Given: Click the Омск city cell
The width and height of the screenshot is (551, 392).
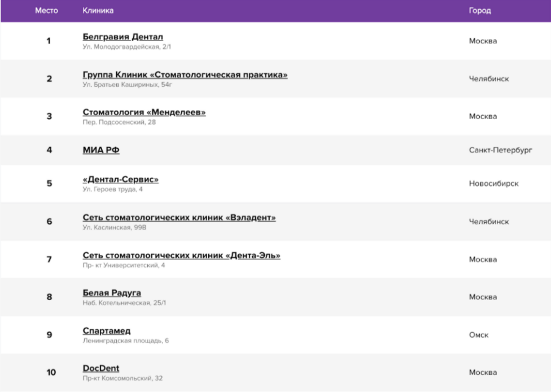Looking at the screenshot, I should point(478,335).
